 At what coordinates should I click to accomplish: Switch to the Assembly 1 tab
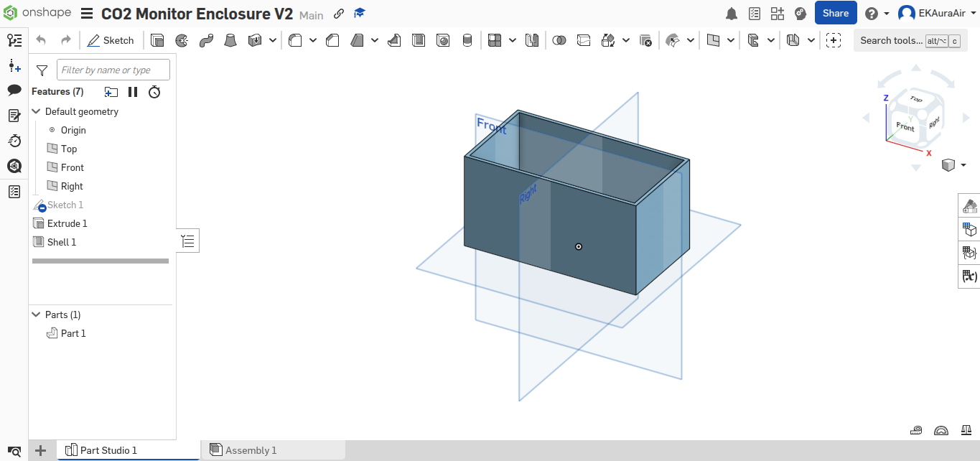coord(251,450)
